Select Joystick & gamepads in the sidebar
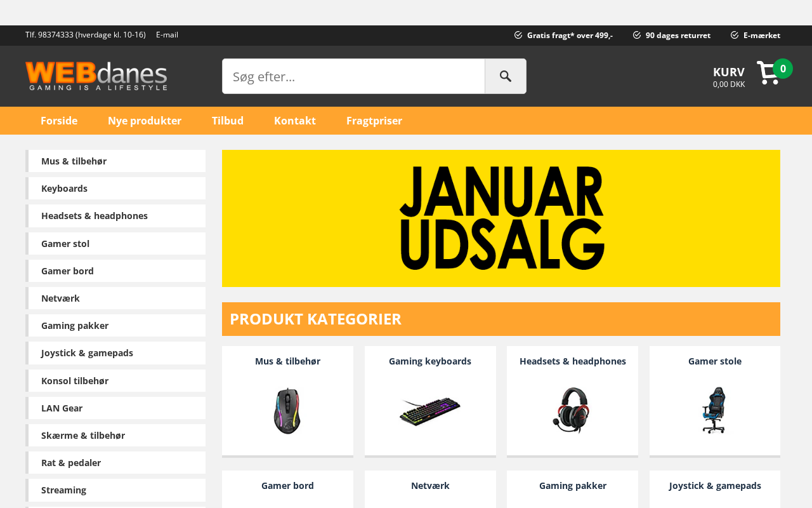The image size is (812, 508). pyautogui.click(x=115, y=353)
